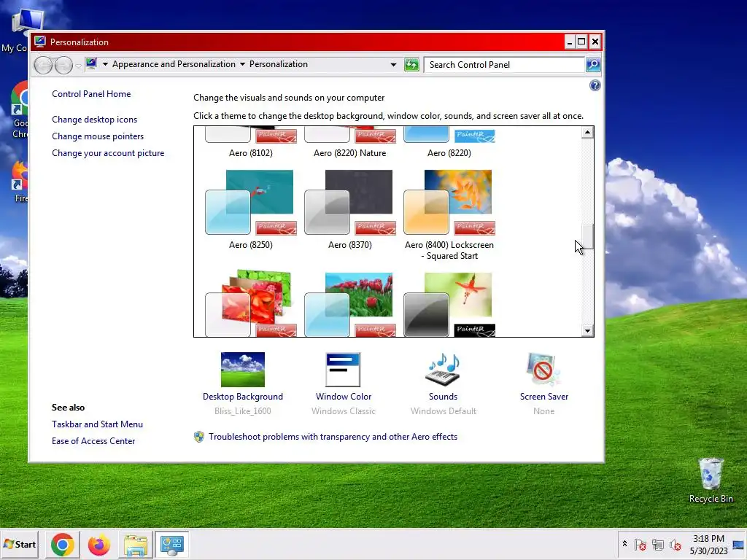Open the Start menu

coord(20,544)
